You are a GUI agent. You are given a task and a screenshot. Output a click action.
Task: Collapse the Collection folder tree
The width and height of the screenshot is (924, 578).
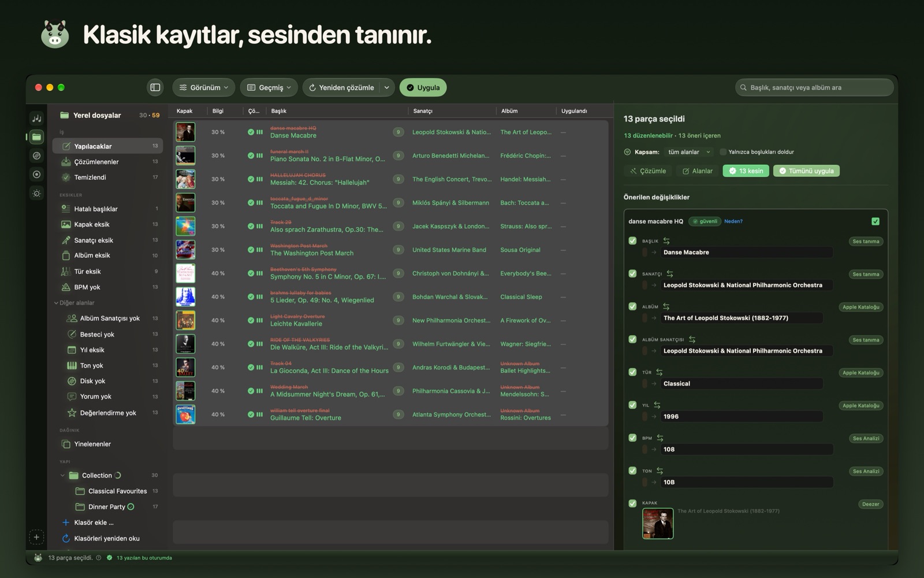(x=62, y=475)
